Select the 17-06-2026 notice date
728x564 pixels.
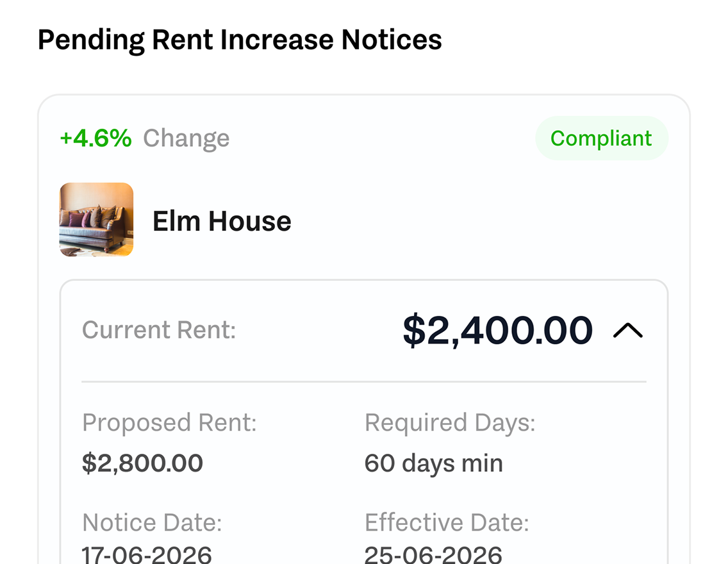pos(147,555)
